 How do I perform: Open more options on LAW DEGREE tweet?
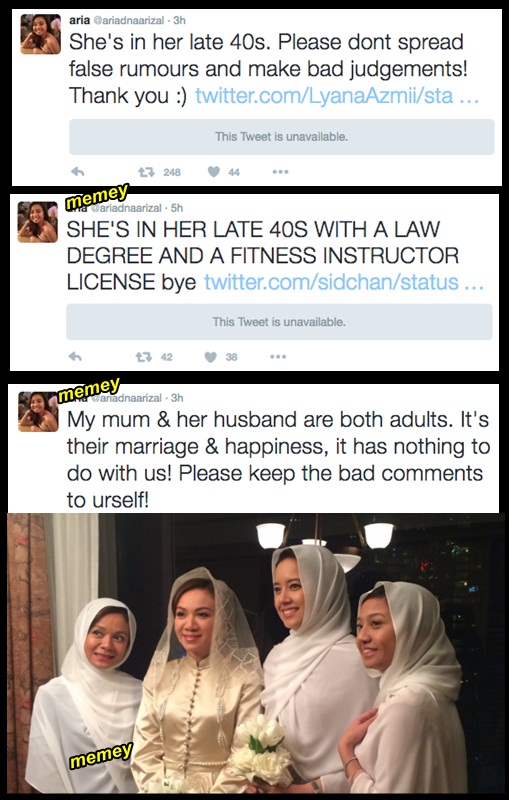(x=278, y=357)
